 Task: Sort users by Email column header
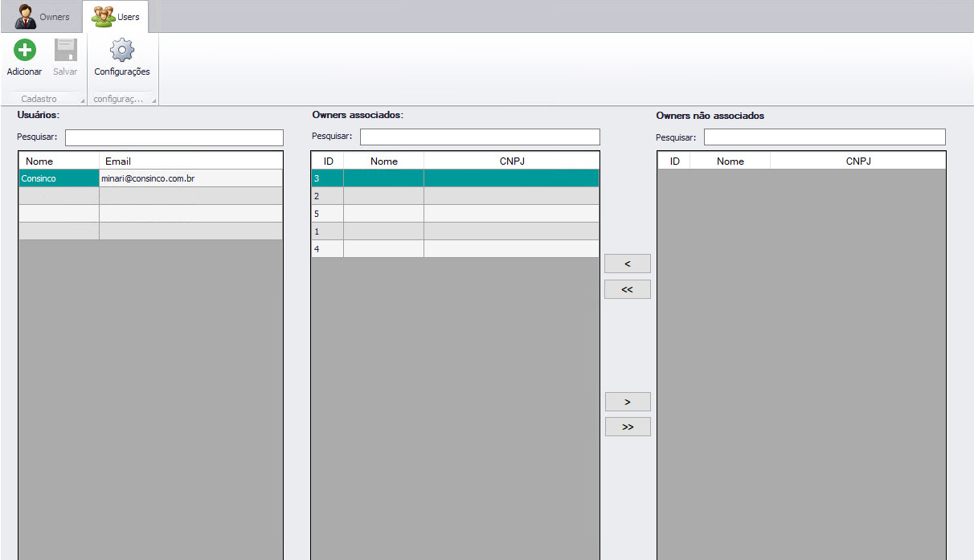click(190, 161)
